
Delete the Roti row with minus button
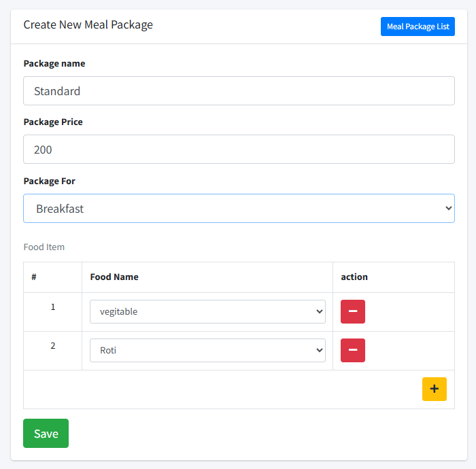pyautogui.click(x=352, y=350)
